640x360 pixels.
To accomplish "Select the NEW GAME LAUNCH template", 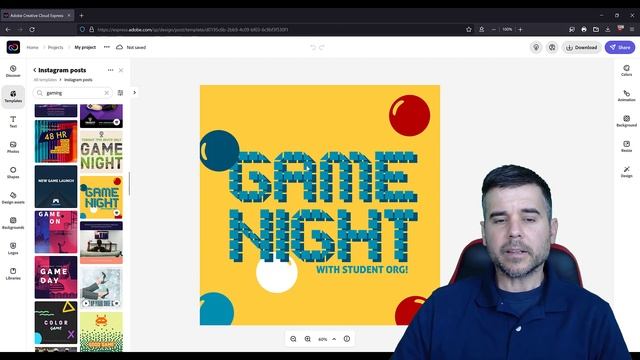I will point(56,187).
